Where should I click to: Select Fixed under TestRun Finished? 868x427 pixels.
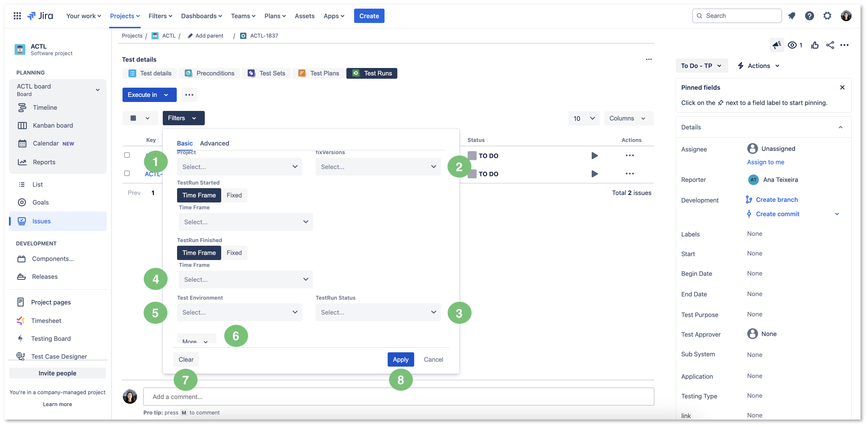pos(234,253)
